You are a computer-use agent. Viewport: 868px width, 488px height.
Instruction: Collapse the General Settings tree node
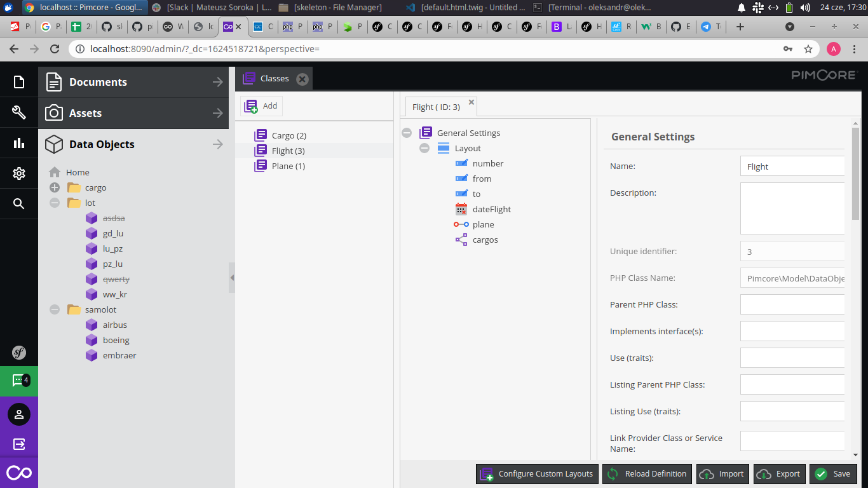407,133
